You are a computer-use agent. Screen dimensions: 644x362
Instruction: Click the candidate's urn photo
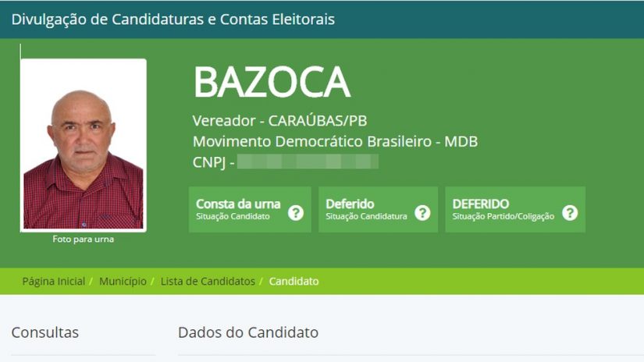[83, 145]
